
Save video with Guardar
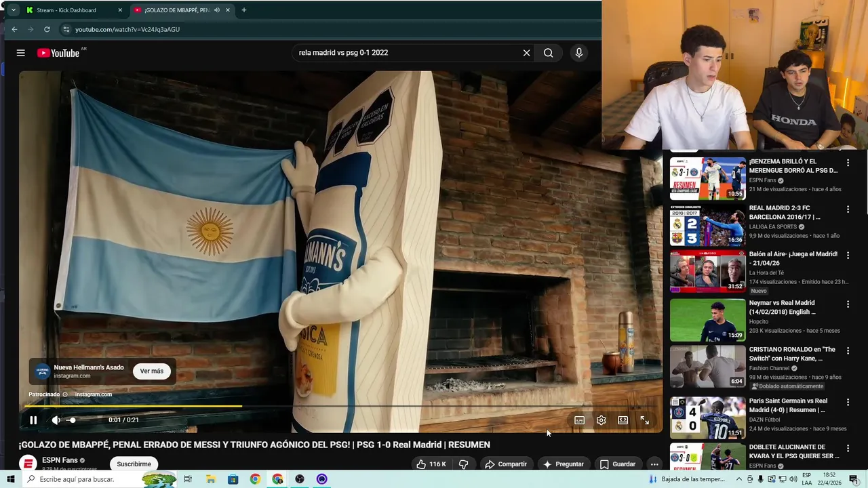[x=617, y=464]
